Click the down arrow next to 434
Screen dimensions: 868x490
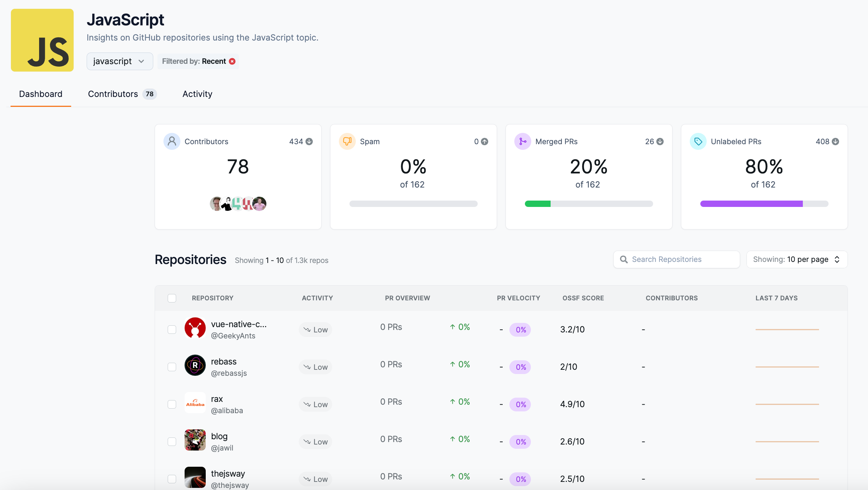(309, 141)
